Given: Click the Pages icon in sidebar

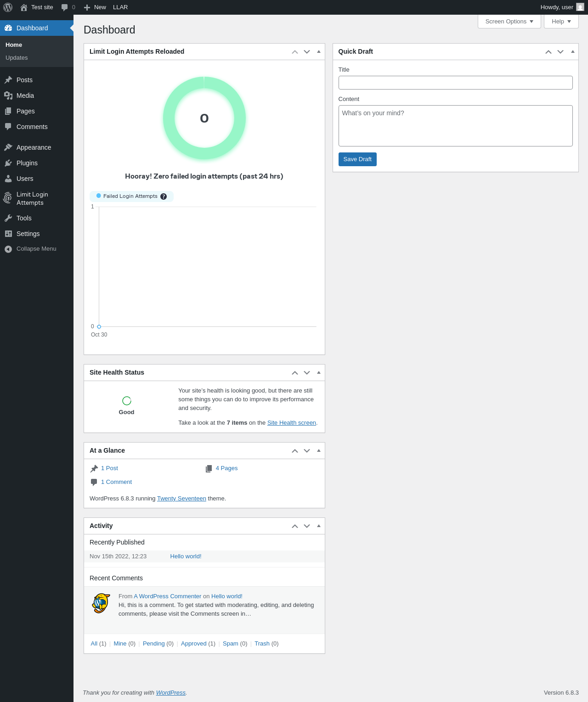Looking at the screenshot, I should click(x=8, y=111).
